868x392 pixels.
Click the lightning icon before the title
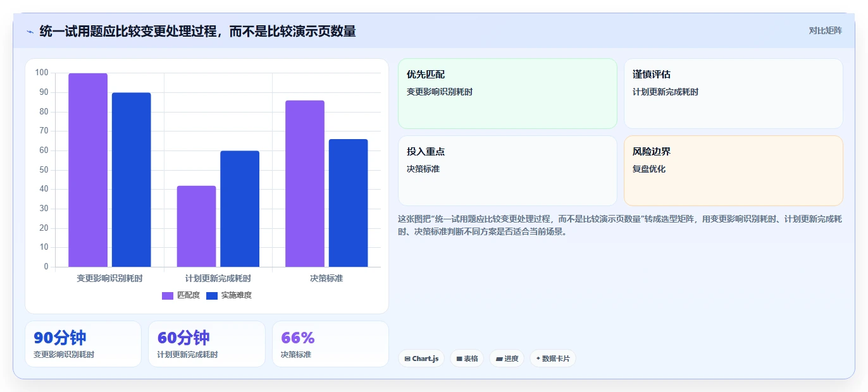click(30, 31)
